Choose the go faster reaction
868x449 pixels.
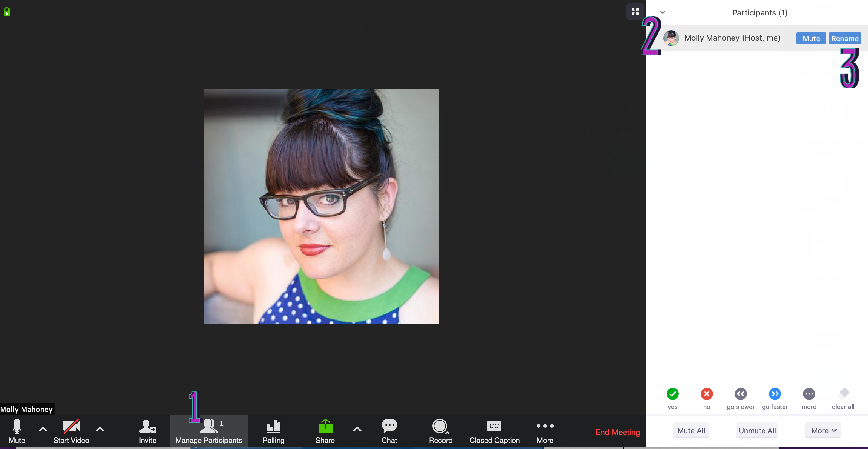pos(775,394)
